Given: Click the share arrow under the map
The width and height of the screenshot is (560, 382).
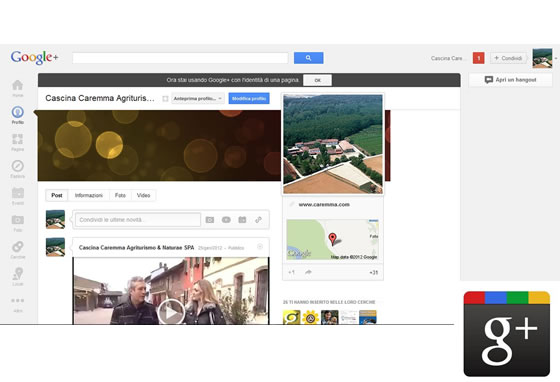Looking at the screenshot, I should point(308,272).
